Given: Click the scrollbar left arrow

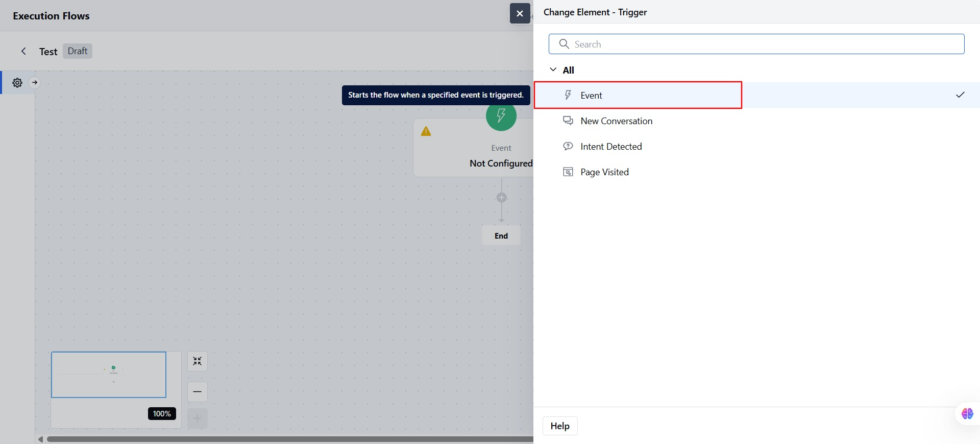Looking at the screenshot, I should (40, 439).
